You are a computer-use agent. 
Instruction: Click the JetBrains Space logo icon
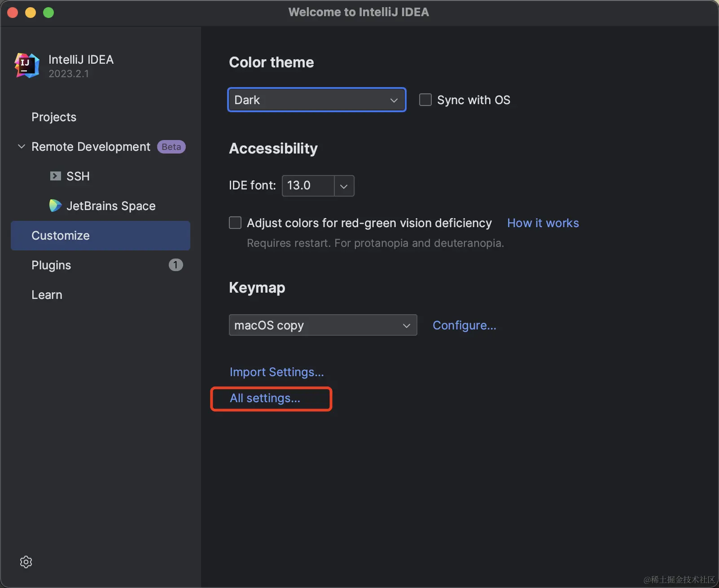tap(55, 206)
